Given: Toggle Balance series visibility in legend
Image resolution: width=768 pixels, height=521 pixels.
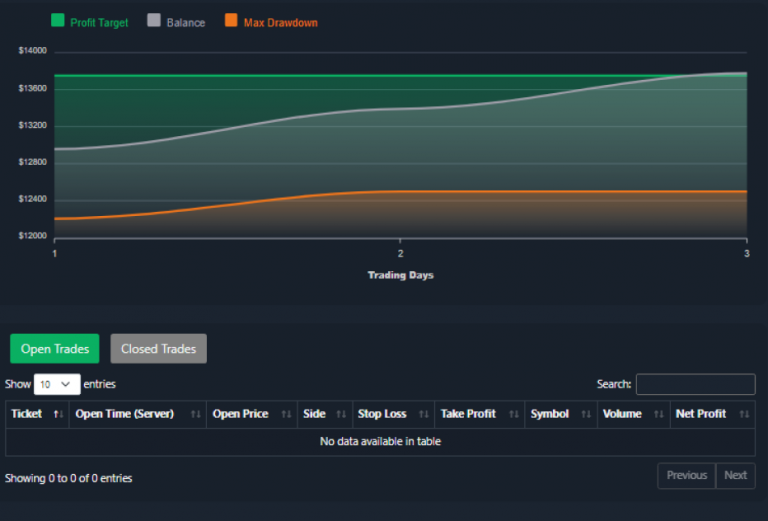Looking at the screenshot, I should (x=185, y=22).
